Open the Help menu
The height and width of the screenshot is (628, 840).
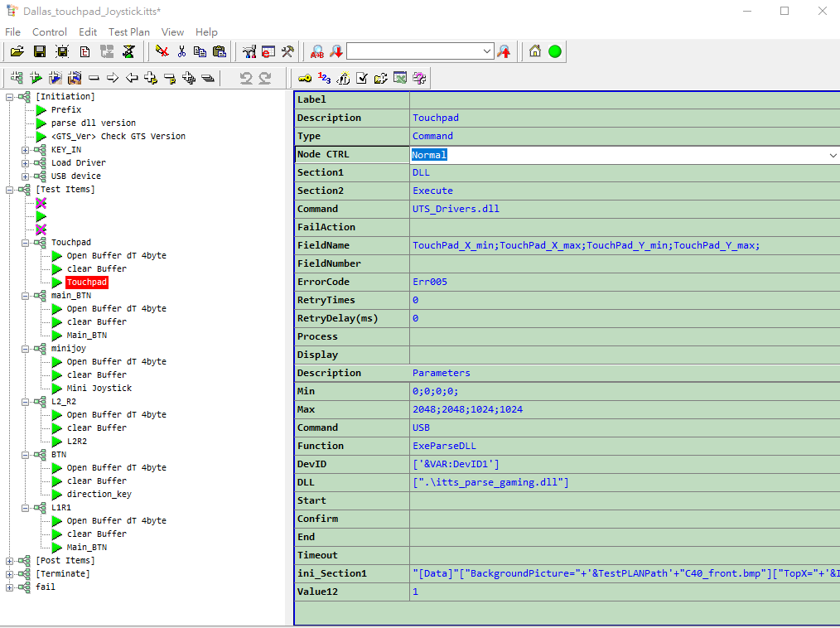pyautogui.click(x=206, y=32)
